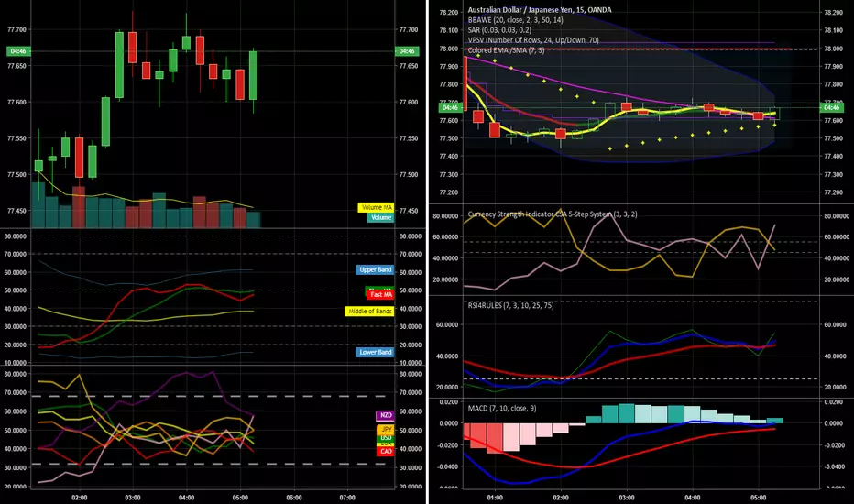Screen dimensions: 854x504
Task: Click 07:00 on the left chart time axis
Action: pos(347,498)
